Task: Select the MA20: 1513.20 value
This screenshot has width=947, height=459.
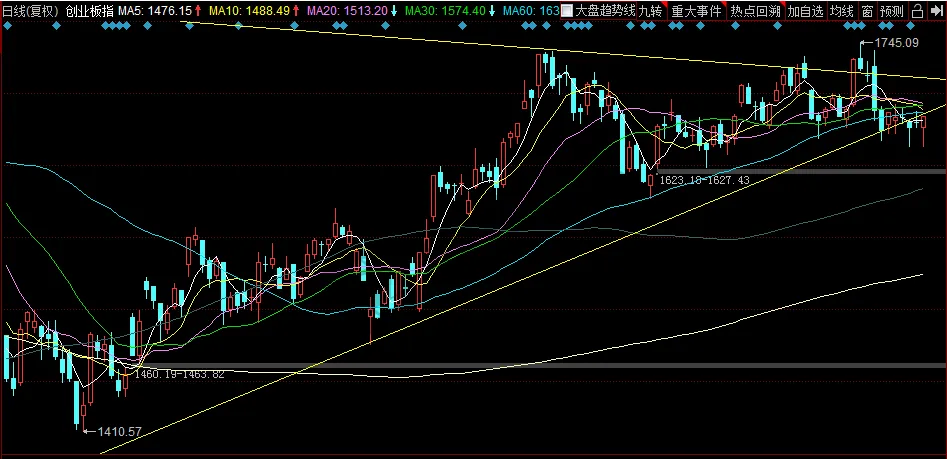Action: point(346,11)
